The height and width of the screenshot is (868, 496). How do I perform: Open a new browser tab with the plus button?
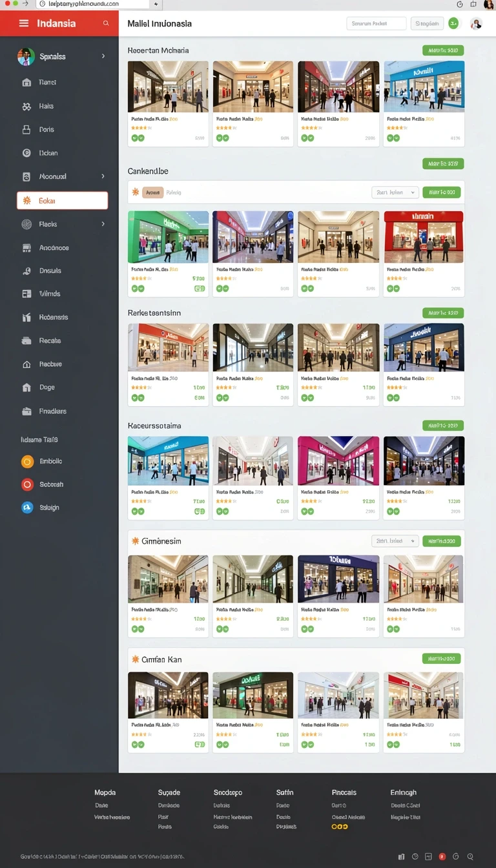(156, 4)
